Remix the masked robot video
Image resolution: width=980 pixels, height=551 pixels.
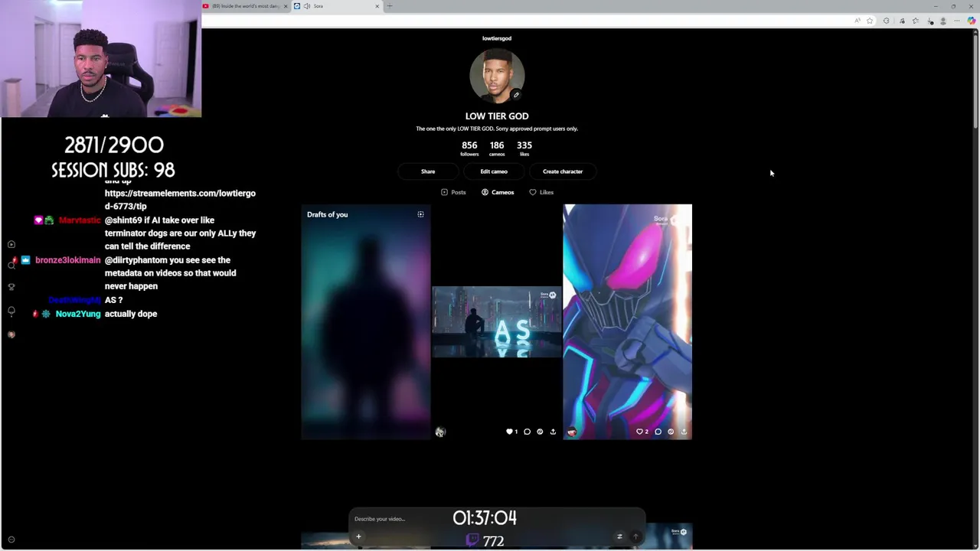point(671,432)
